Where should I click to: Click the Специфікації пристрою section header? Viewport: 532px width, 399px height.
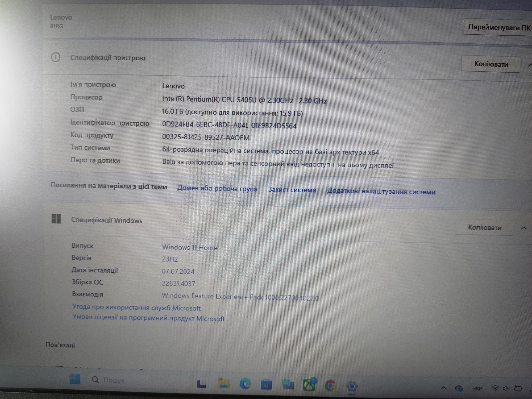pyautogui.click(x=108, y=58)
